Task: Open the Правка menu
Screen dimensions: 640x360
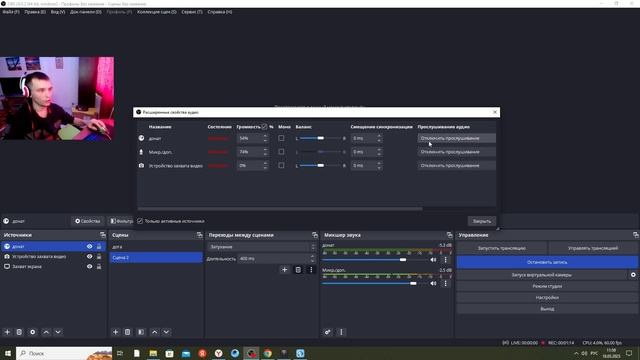Action: click(35, 12)
